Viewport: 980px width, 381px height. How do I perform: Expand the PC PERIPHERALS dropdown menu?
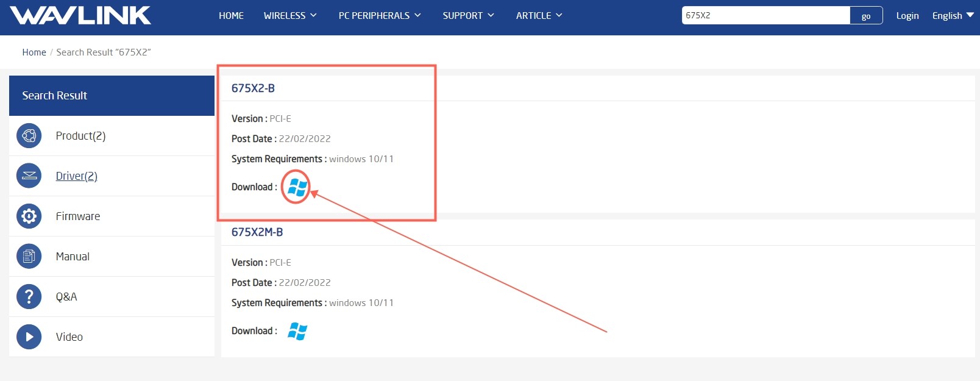pyautogui.click(x=379, y=16)
